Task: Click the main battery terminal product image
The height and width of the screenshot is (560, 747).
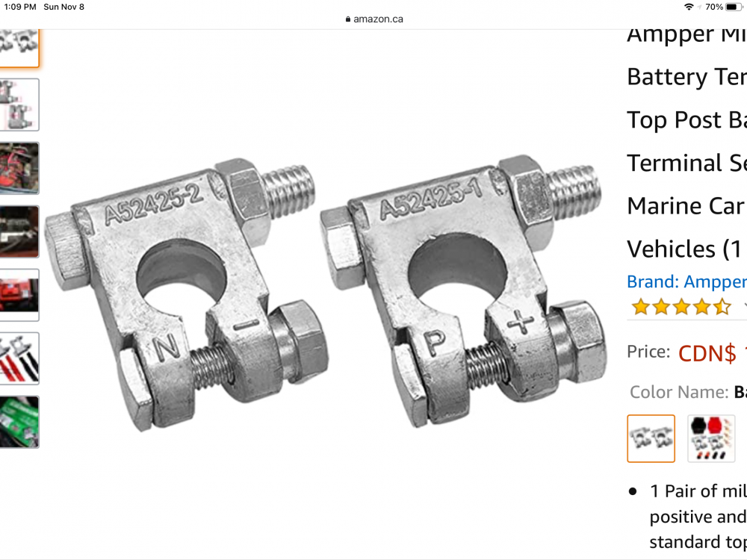Action: tap(326, 291)
